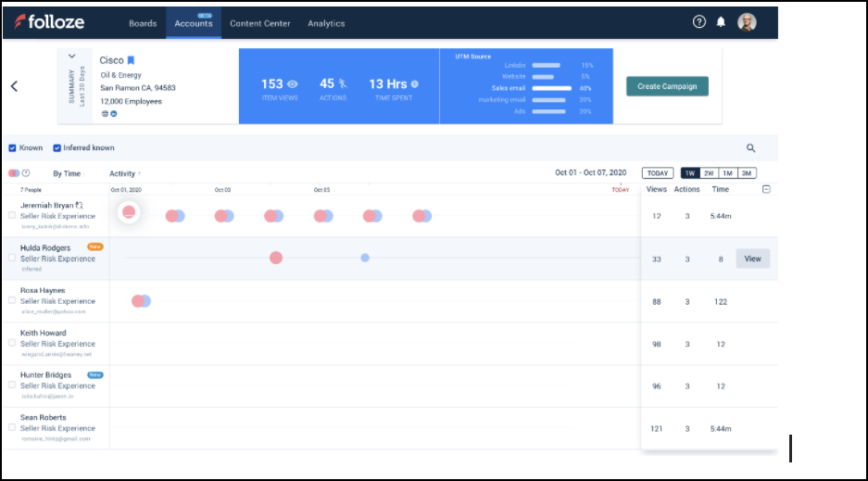This screenshot has height=481, width=868.
Task: Open Sean Roberts' name
Action: click(44, 417)
